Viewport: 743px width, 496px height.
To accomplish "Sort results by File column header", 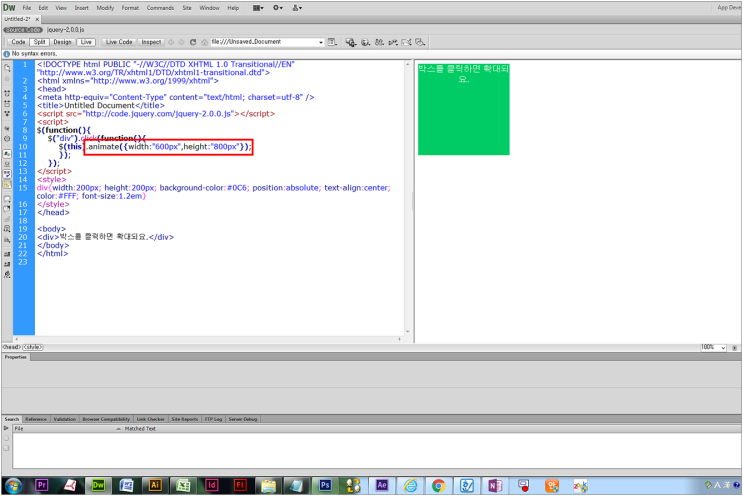I will pyautogui.click(x=66, y=429).
